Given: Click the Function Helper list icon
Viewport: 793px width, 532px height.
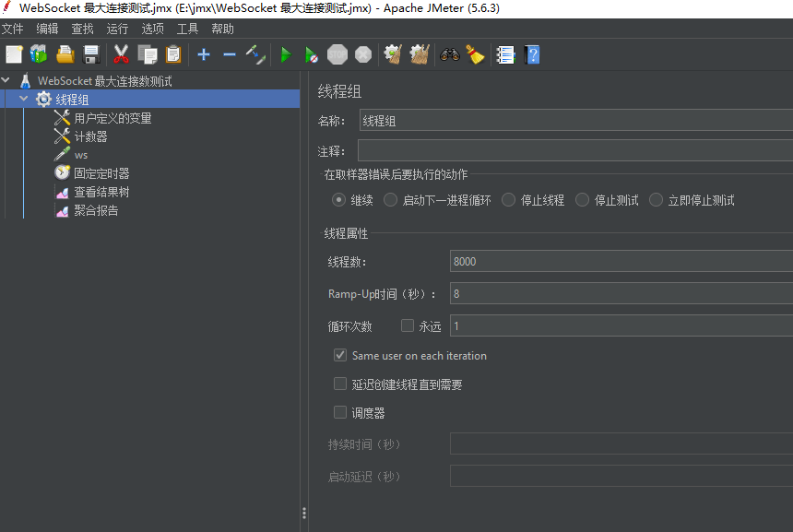Looking at the screenshot, I should tap(505, 54).
